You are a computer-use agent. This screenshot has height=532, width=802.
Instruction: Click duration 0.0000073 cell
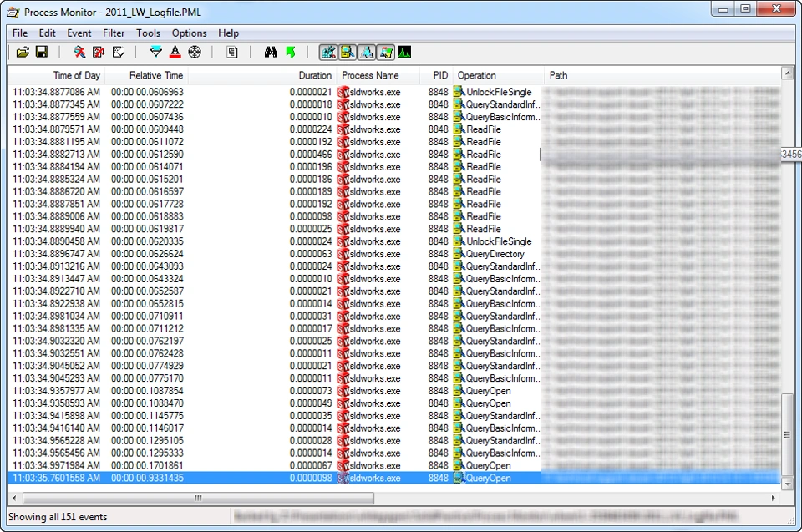click(x=311, y=391)
